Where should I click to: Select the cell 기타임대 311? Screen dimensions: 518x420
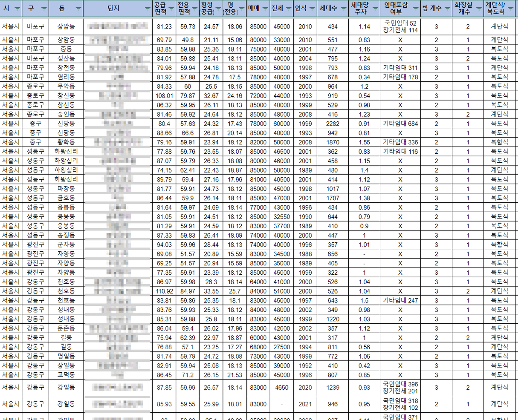coord(400,68)
